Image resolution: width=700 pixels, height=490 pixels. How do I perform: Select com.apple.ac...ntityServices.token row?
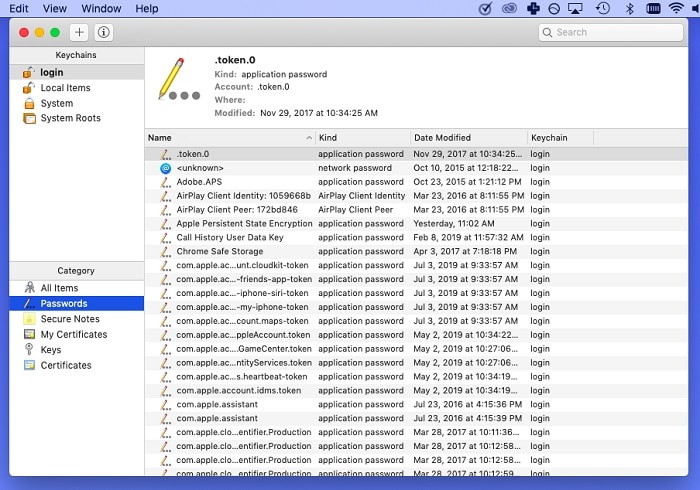(416, 362)
